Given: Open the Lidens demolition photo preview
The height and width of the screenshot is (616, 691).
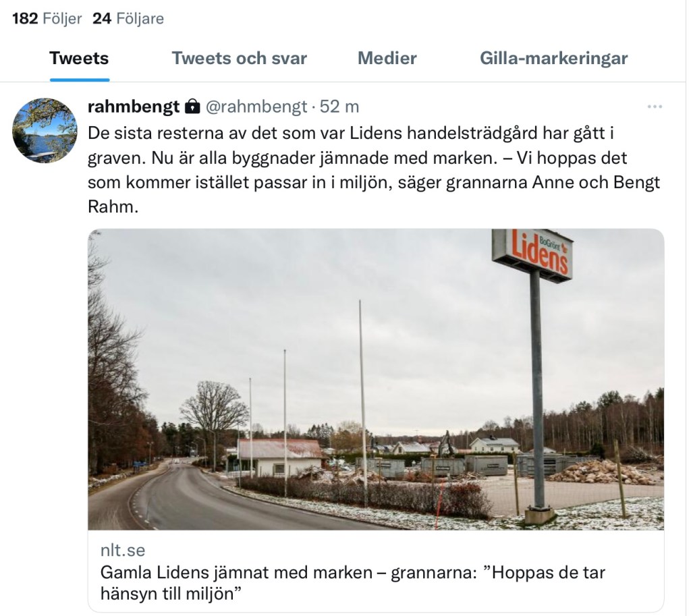Looking at the screenshot, I should point(376,379).
